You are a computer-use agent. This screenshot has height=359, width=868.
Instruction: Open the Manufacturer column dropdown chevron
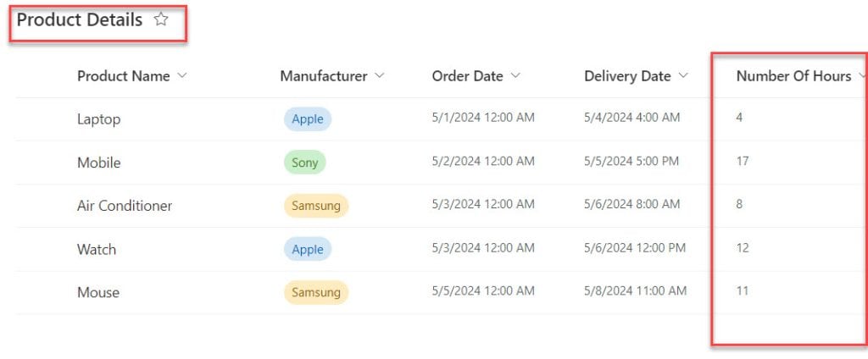point(379,76)
